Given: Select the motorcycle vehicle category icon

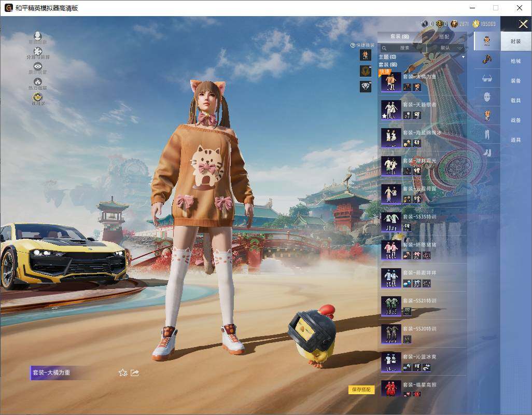Looking at the screenshot, I should click(487, 60).
